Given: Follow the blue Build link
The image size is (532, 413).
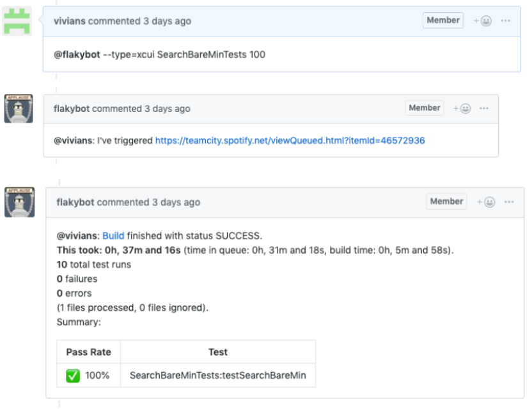Looking at the screenshot, I should pyautogui.click(x=113, y=235).
